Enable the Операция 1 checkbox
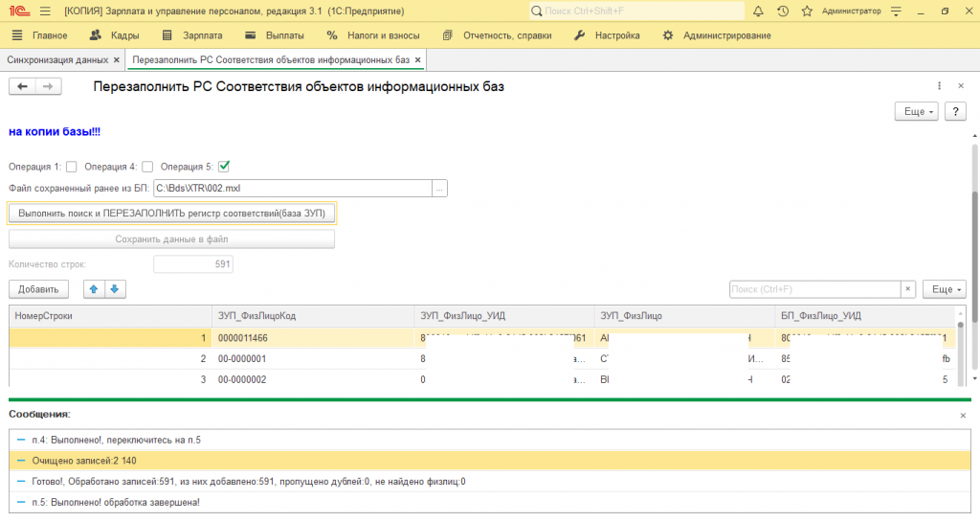This screenshot has height=522, width=980. click(x=71, y=167)
